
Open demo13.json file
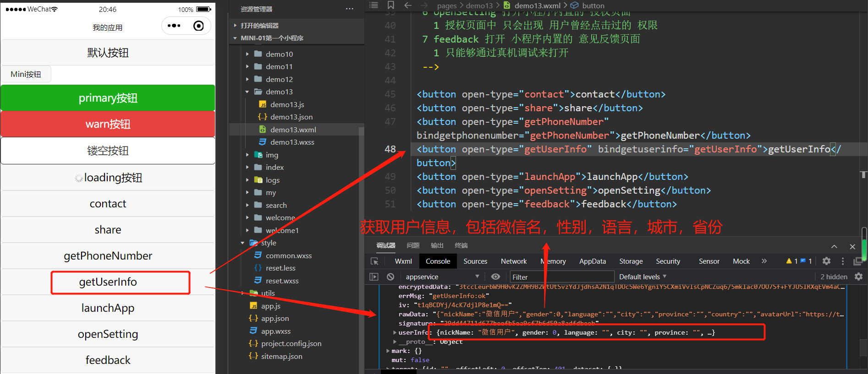pyautogui.click(x=291, y=117)
